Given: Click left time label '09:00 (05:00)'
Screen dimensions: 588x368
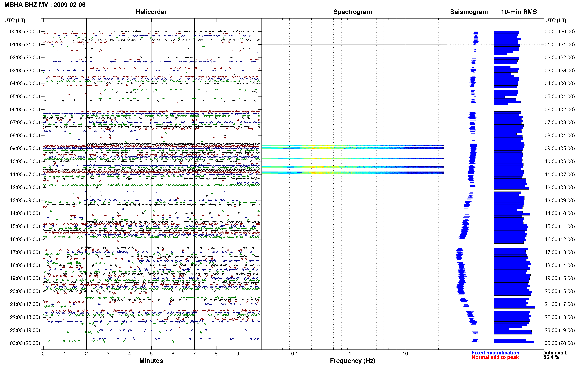Looking at the screenshot, I should coord(25,148).
